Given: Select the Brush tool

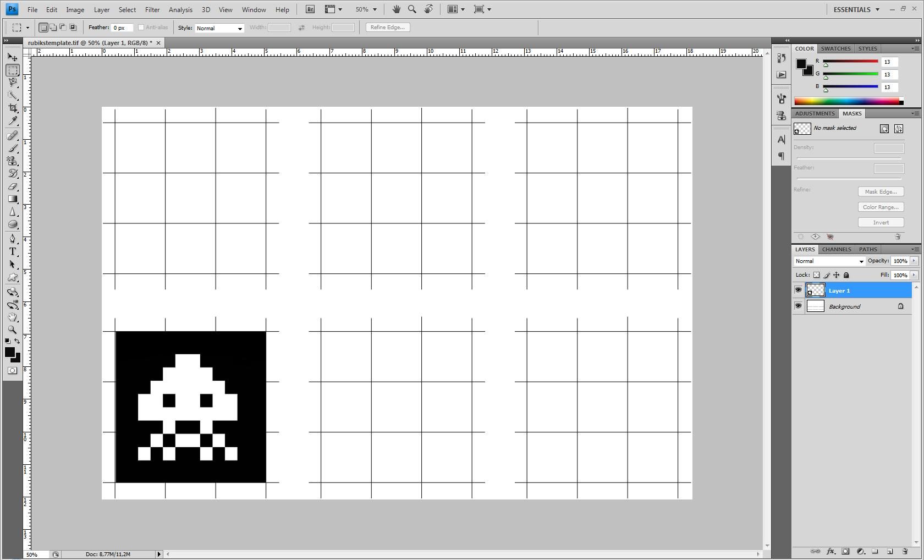Looking at the screenshot, I should 13,148.
